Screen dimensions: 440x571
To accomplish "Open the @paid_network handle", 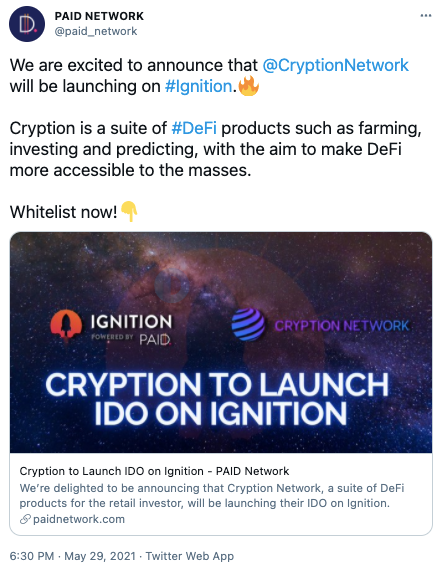I will (96, 31).
